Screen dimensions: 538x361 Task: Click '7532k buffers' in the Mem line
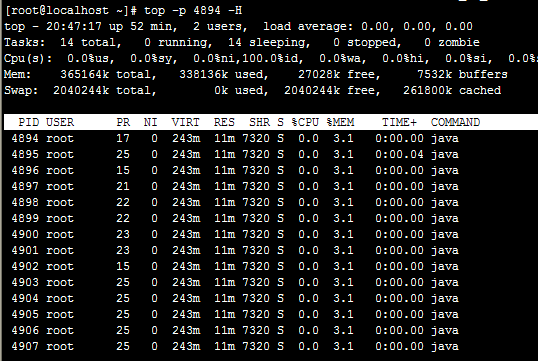tap(462, 74)
